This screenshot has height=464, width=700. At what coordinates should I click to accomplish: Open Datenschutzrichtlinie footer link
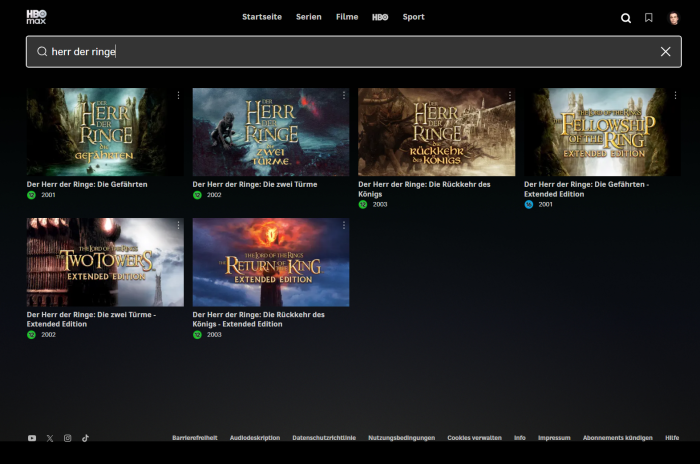tap(324, 438)
